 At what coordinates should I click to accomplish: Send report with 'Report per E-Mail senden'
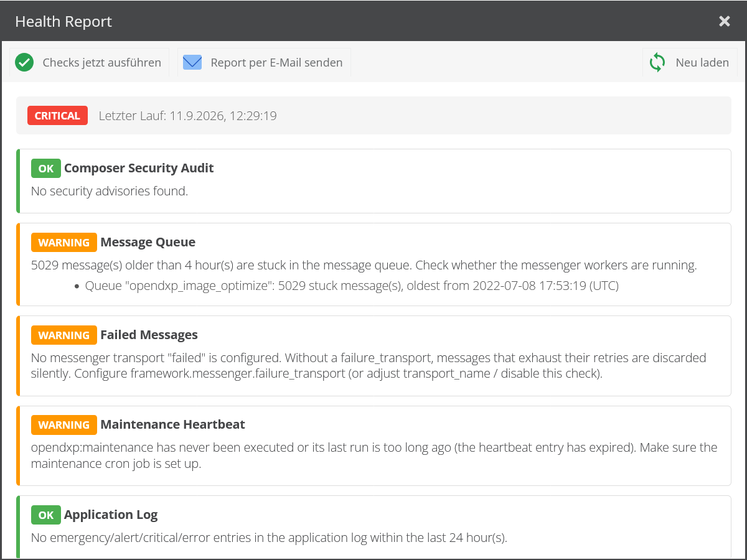(264, 62)
